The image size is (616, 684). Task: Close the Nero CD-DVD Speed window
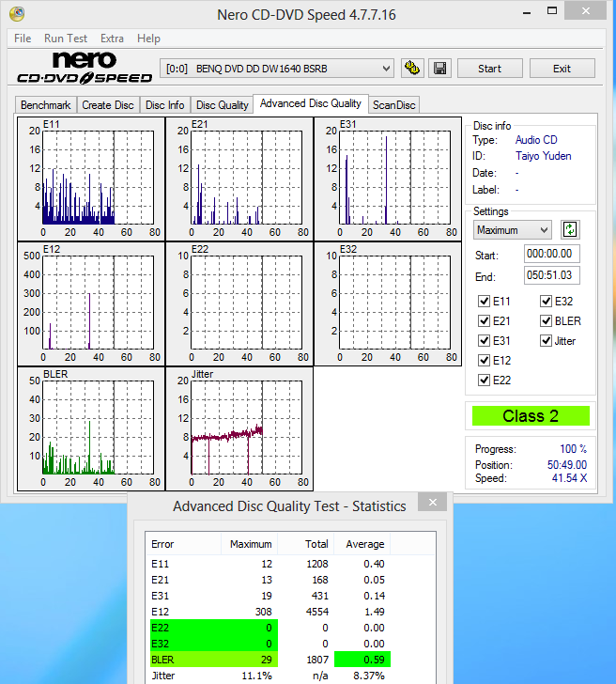coord(586,11)
